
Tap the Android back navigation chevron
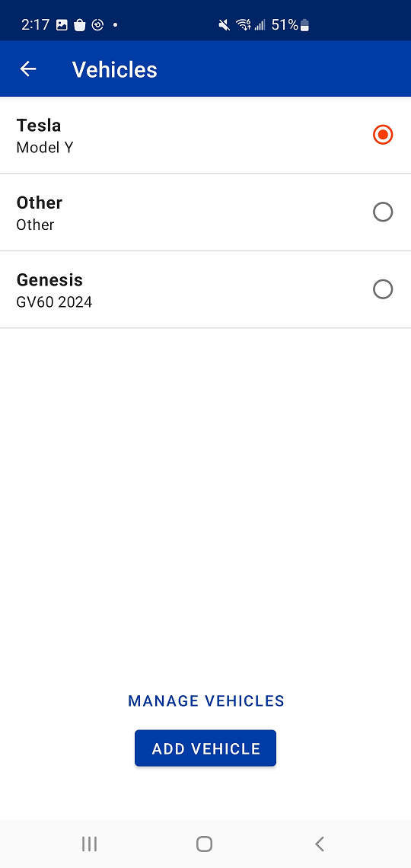pyautogui.click(x=319, y=844)
